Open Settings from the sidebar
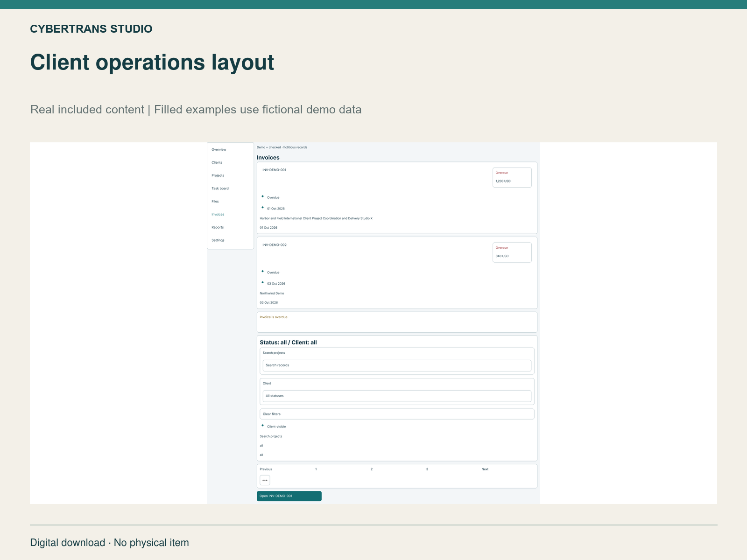747x560 pixels. [x=218, y=240]
